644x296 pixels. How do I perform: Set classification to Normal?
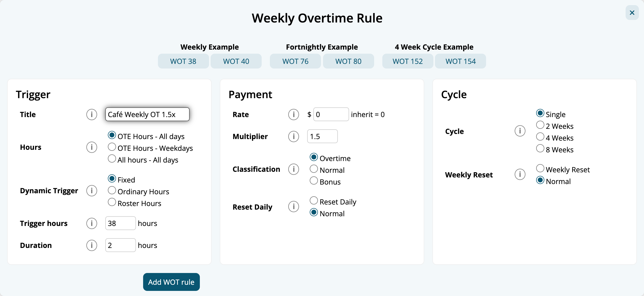click(x=314, y=169)
